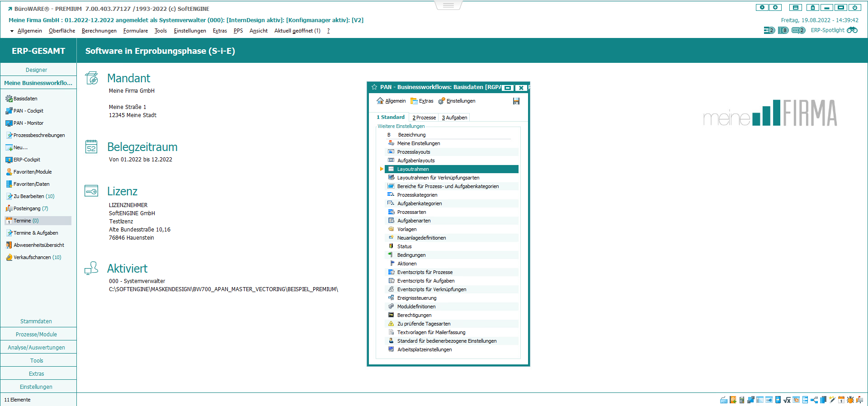The image size is (868, 406).
Task: Open the calculator icon in status bar
Action: tap(741, 400)
